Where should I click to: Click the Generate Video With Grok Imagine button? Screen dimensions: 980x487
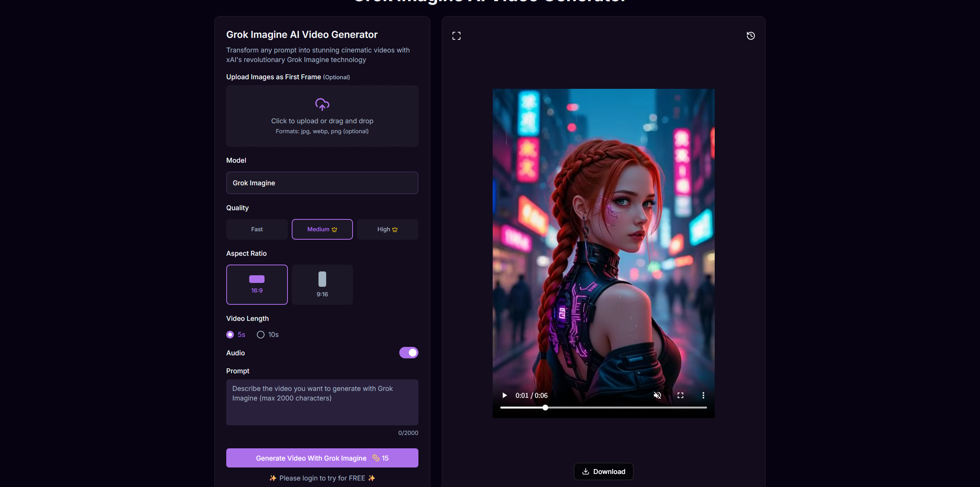point(322,458)
